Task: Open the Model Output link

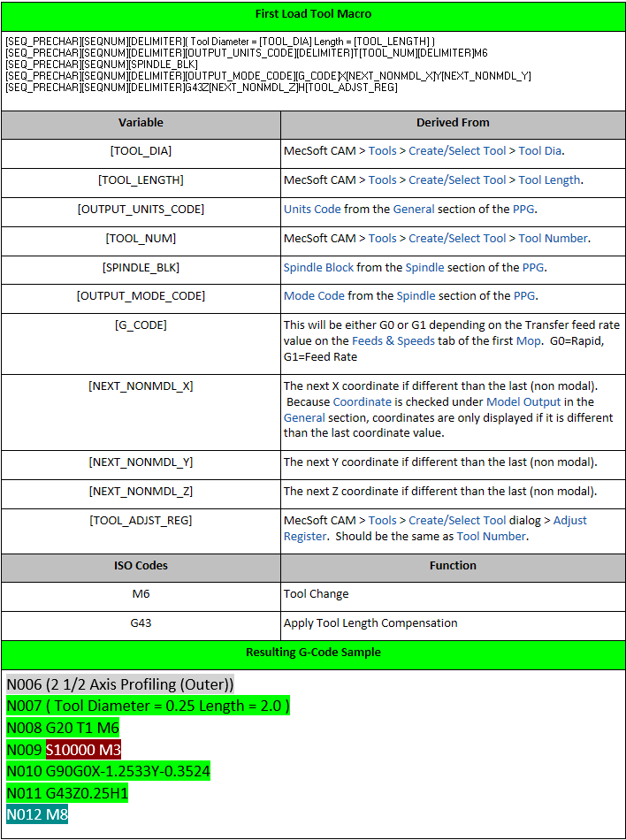Action: (x=523, y=401)
